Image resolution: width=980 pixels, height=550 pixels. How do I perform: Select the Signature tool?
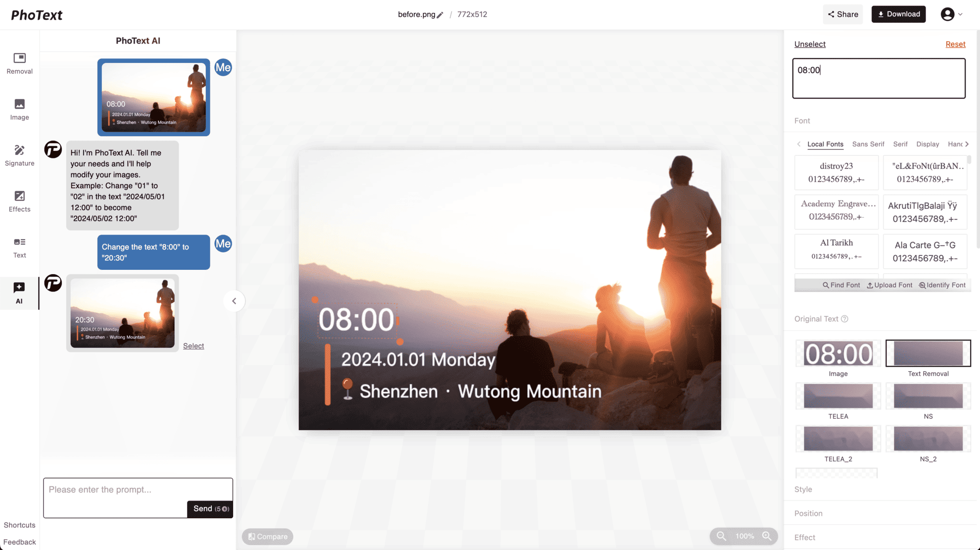coord(19,155)
